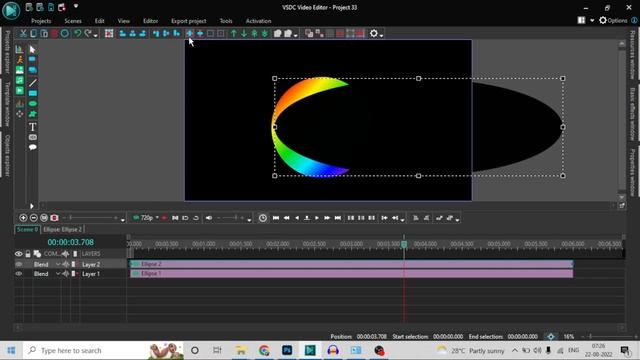Click the Movement arrows icon in left toolbar
The width and height of the screenshot is (640, 360).
click(x=19, y=114)
